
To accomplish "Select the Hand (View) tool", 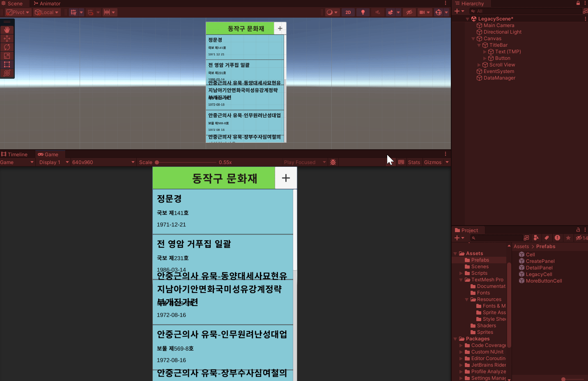I will (x=7, y=30).
